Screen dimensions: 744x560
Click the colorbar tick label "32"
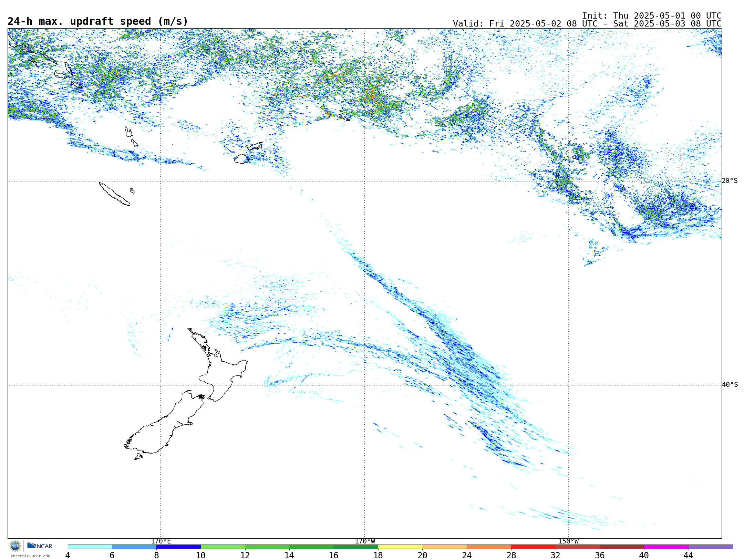click(x=556, y=556)
